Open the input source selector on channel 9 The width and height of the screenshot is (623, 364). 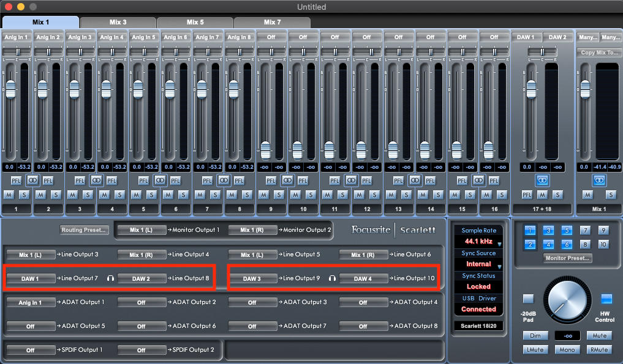pos(271,37)
